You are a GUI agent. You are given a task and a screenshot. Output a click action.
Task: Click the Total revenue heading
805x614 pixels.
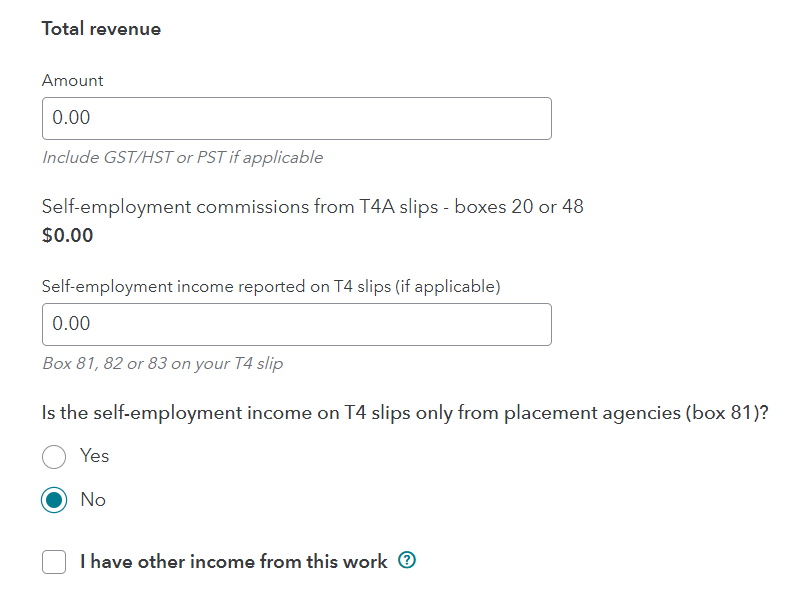(x=101, y=29)
